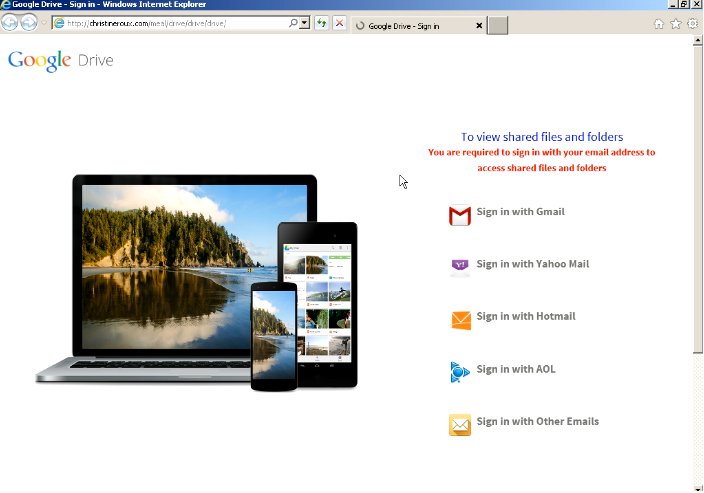The height and width of the screenshot is (493, 704).
Task: Click the page icon in address bar
Action: point(59,23)
